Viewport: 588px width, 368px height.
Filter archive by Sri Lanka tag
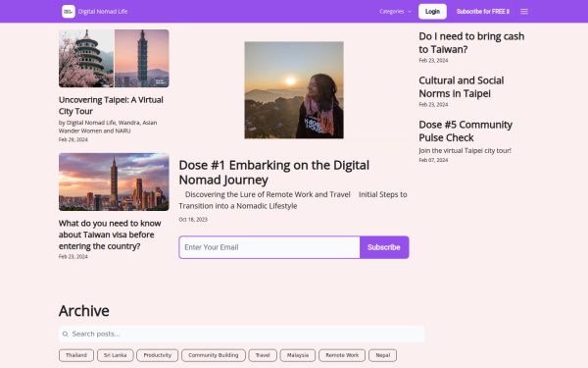(x=115, y=355)
